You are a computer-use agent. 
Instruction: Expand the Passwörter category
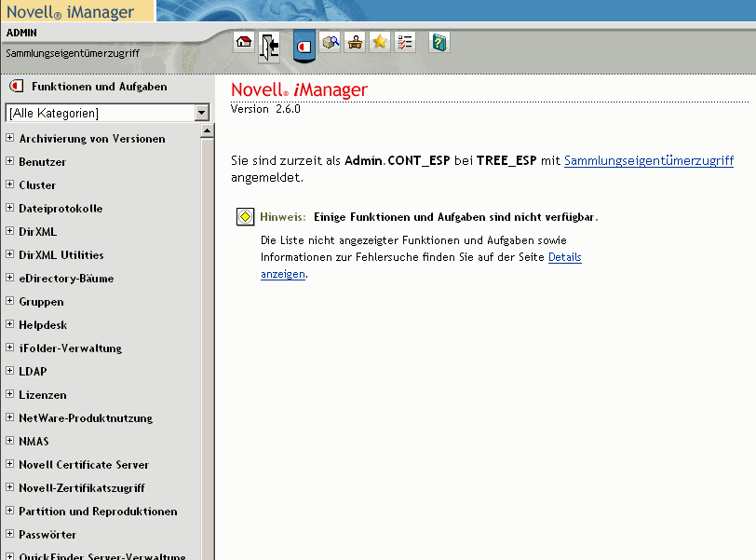pos(9,534)
